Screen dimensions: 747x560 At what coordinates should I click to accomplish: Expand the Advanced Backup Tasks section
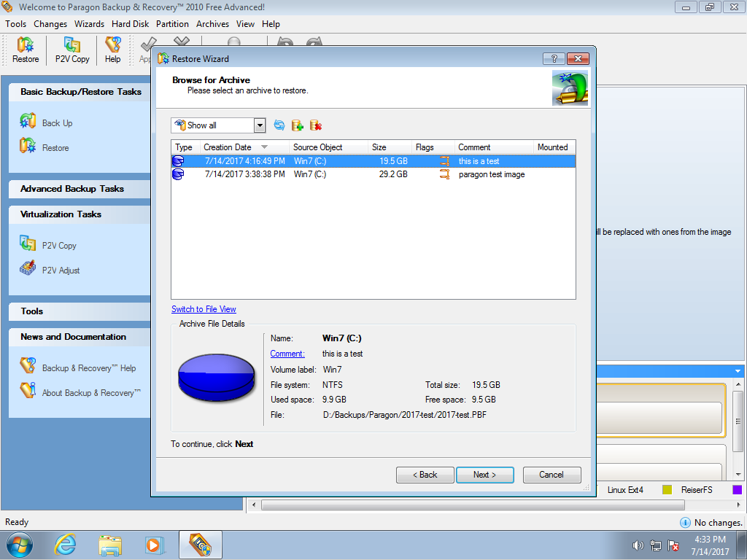(x=72, y=189)
